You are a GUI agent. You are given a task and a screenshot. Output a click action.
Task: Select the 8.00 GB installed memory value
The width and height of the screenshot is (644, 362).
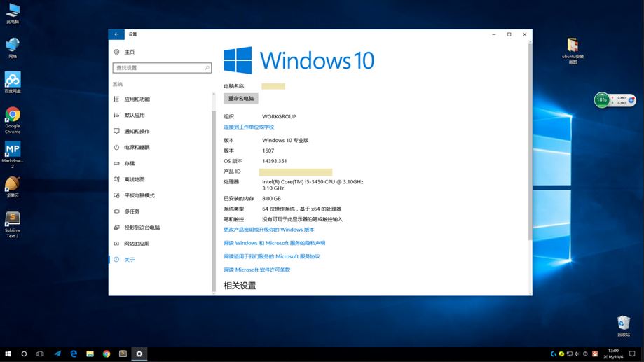click(x=271, y=199)
